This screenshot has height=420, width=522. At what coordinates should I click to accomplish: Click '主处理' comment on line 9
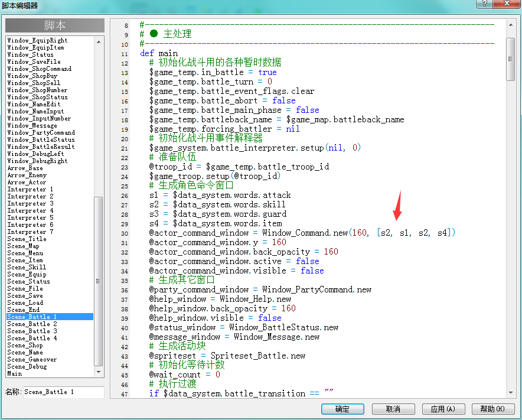[177, 34]
